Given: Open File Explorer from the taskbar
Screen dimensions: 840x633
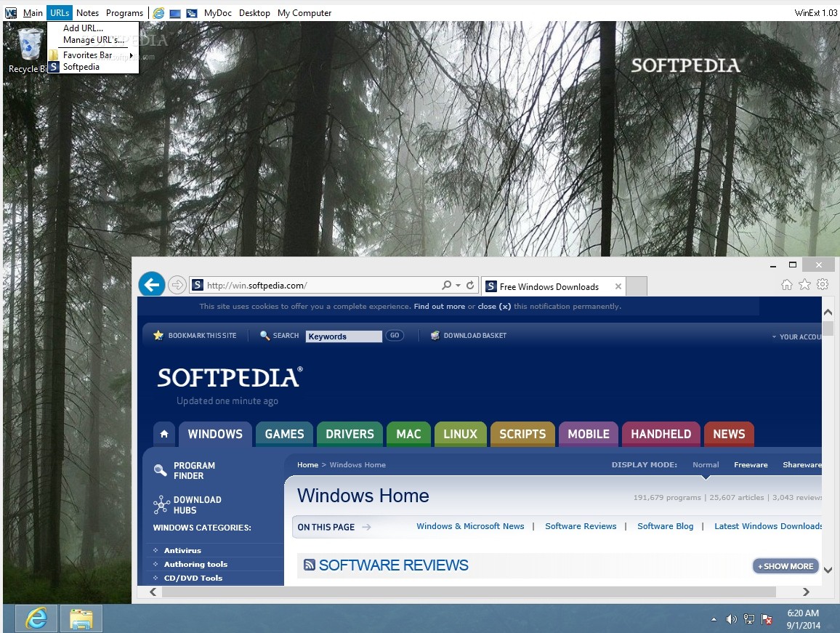Looking at the screenshot, I should 81,618.
